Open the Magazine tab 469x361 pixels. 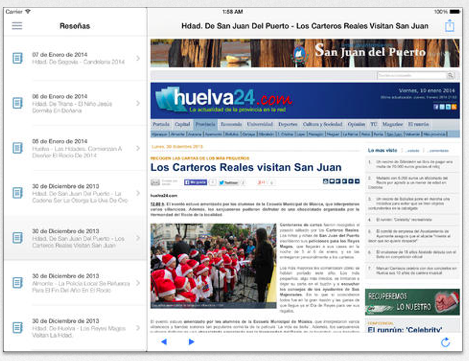coord(392,124)
